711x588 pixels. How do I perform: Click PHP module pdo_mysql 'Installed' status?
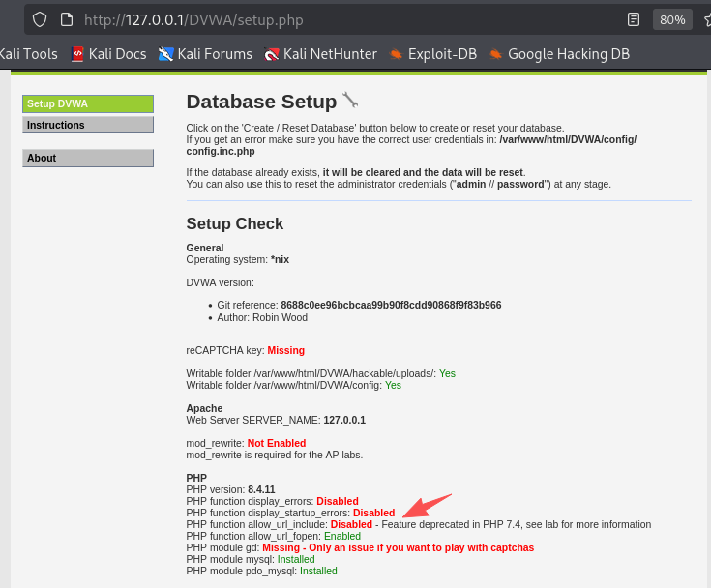pos(318,572)
